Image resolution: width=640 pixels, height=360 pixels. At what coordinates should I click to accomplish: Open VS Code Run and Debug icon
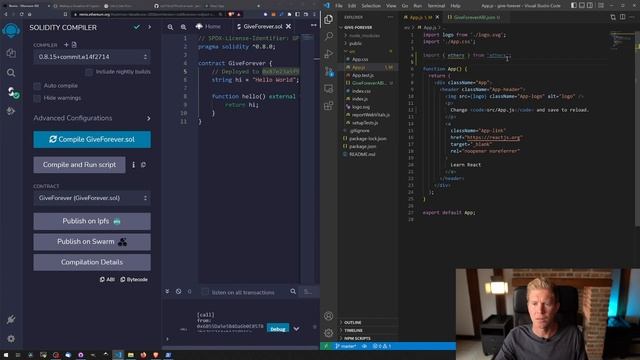pos(329,54)
